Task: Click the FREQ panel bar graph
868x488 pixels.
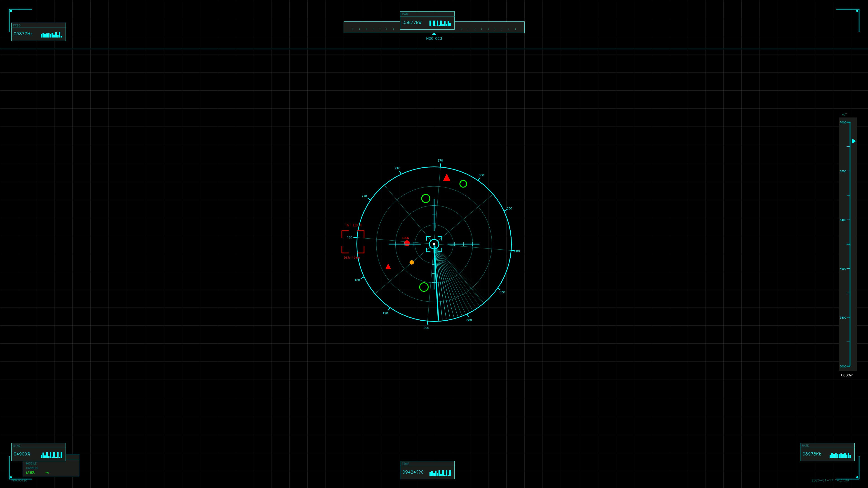Action: (51, 35)
